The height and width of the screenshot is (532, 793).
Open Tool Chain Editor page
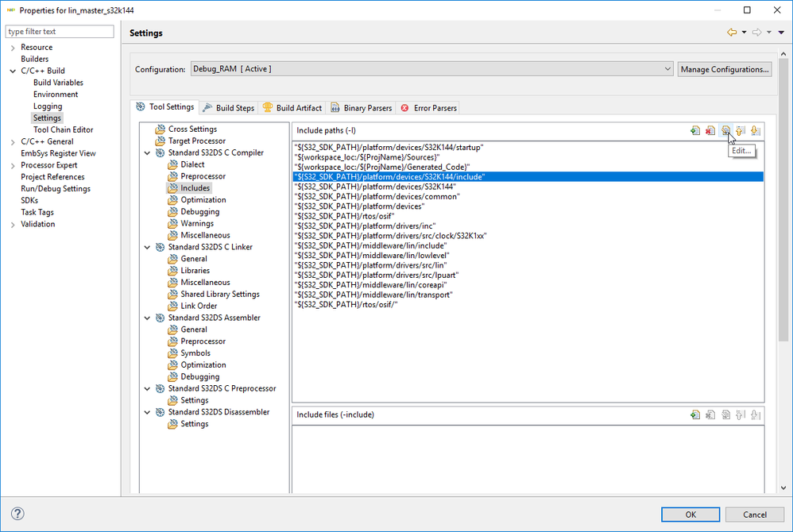[x=64, y=130]
